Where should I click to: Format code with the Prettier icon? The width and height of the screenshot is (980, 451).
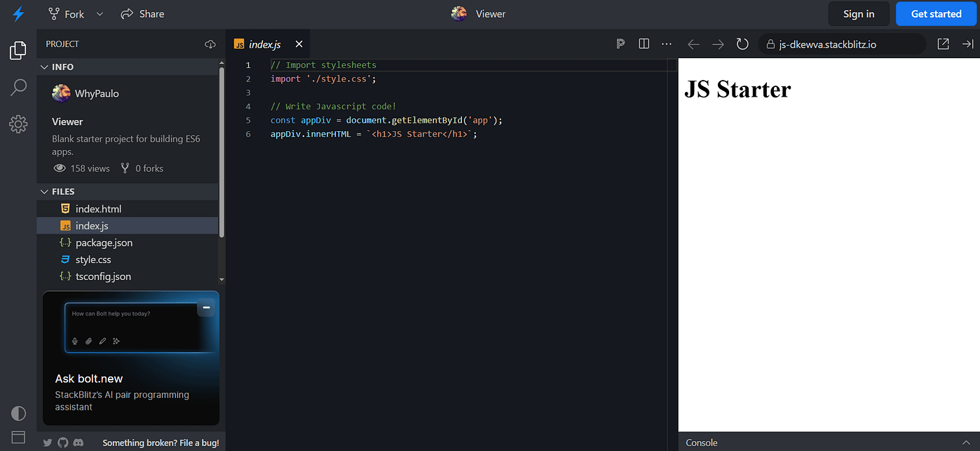tap(620, 43)
